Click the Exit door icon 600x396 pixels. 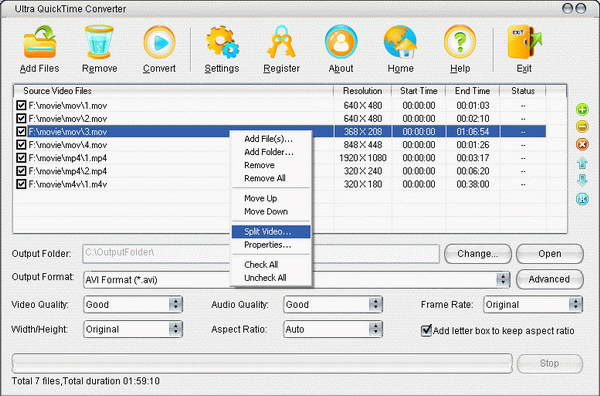point(524,42)
